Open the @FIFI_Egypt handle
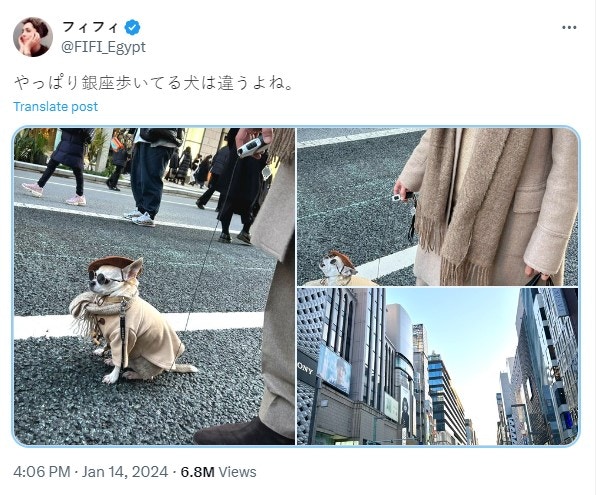 tap(103, 47)
